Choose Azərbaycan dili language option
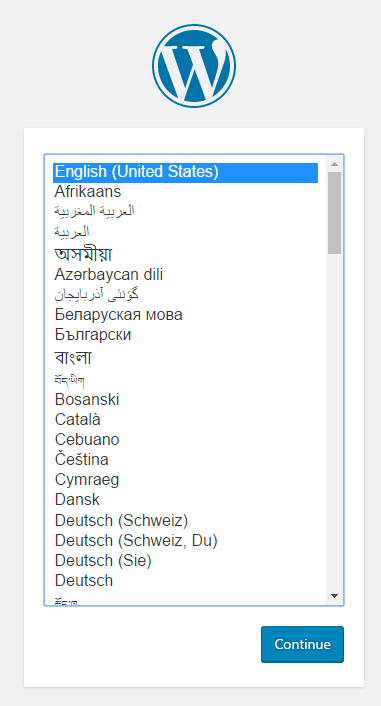This screenshot has width=381, height=706. coord(186,274)
